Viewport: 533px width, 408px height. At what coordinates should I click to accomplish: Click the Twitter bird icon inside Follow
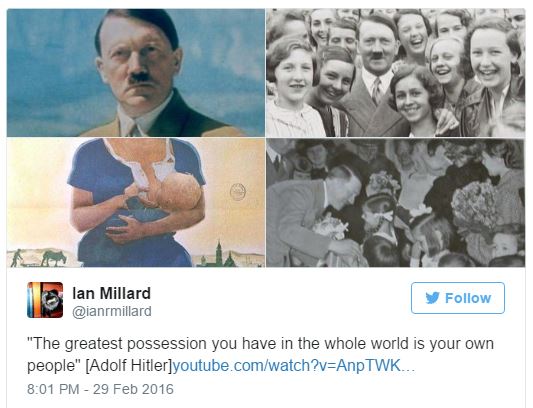[432, 298]
